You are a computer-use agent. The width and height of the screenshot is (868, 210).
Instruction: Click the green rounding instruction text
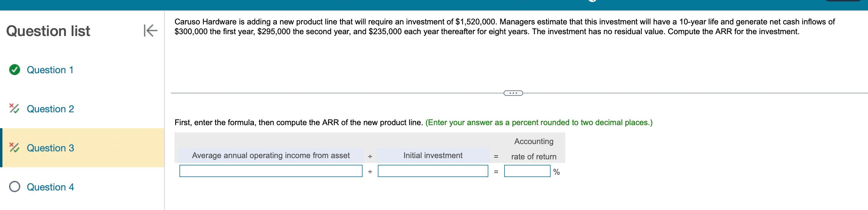pos(538,122)
